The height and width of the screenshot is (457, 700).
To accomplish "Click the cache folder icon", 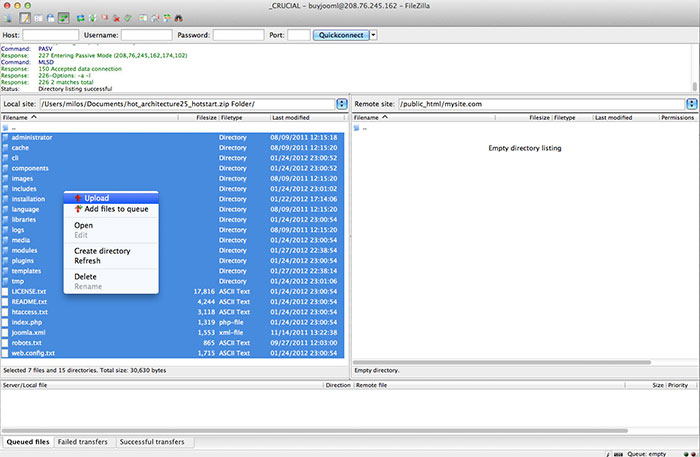I will (x=5, y=148).
